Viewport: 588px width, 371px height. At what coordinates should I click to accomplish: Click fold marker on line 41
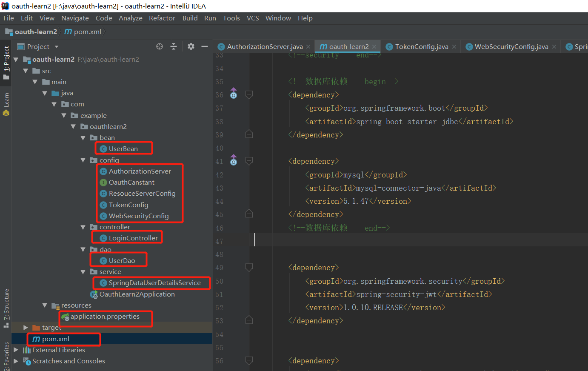click(249, 161)
